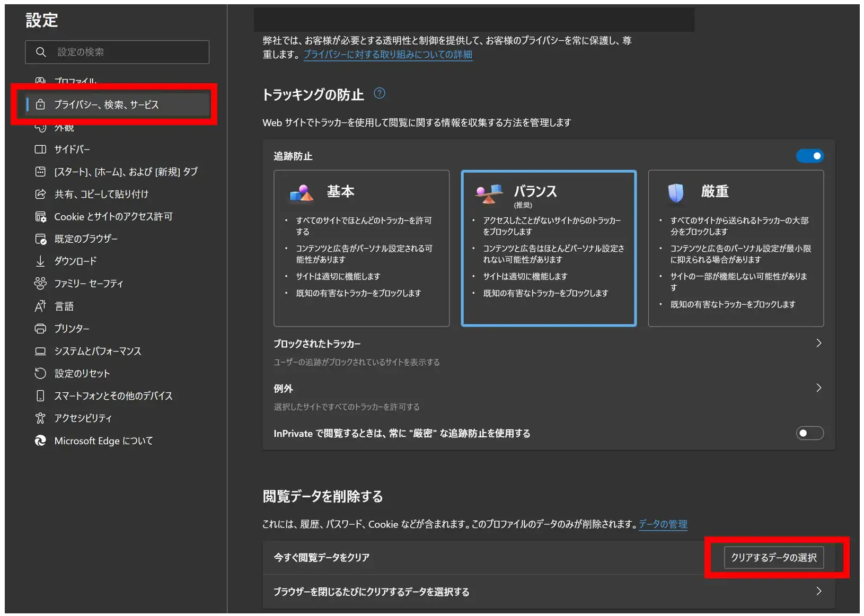Click the [スタート]、[ホーム] tab icon

[40, 172]
